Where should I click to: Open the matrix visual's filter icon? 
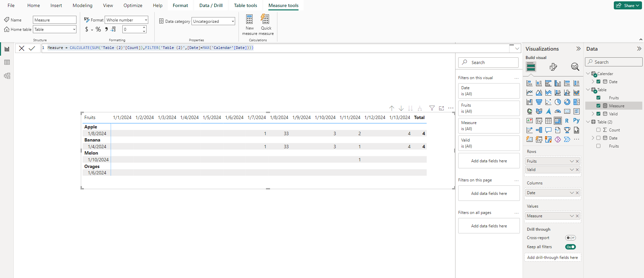click(432, 108)
